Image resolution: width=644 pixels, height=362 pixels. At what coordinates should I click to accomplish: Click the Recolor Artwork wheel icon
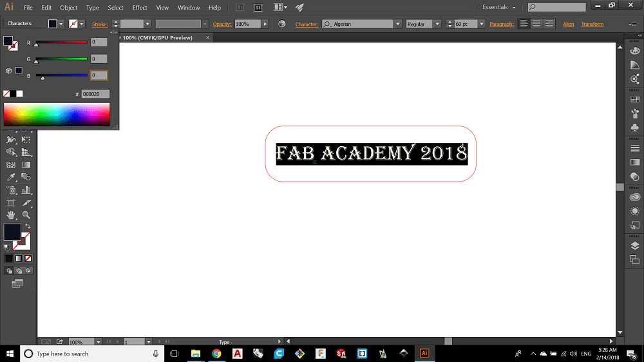click(x=282, y=24)
